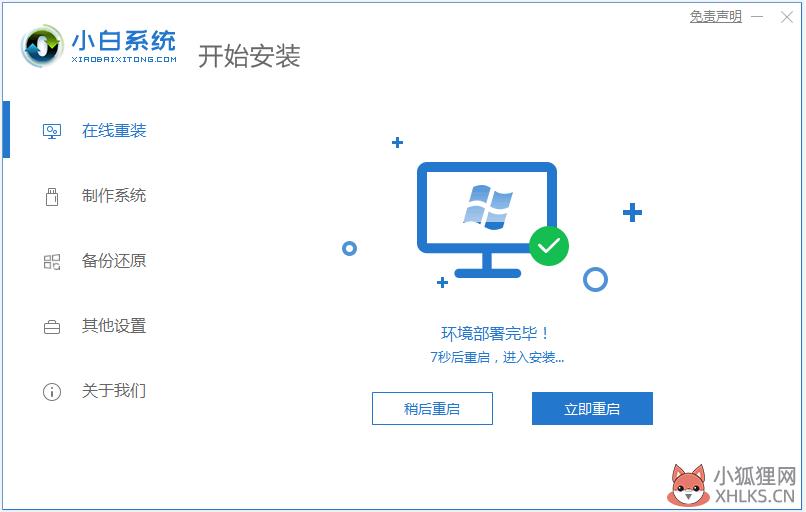Screen dimensions: 806x512
Task: Select the 在线重装 menu item
Action: tap(95, 131)
